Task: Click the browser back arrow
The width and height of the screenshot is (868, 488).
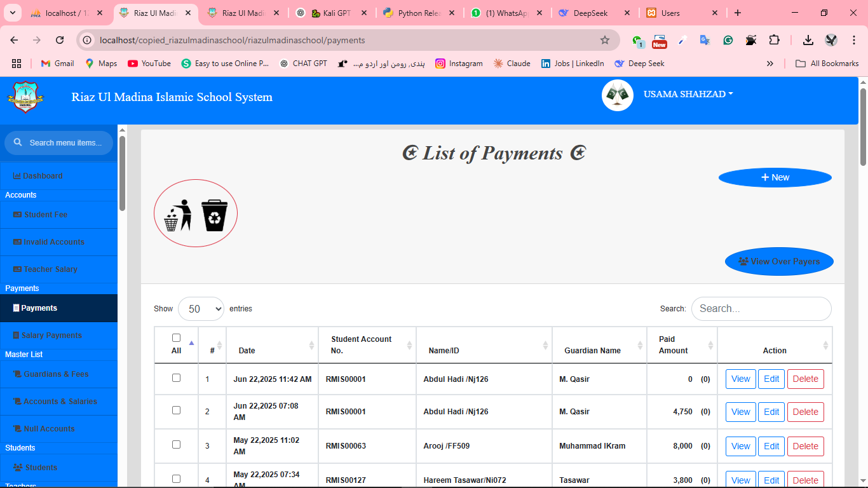Action: [x=14, y=40]
